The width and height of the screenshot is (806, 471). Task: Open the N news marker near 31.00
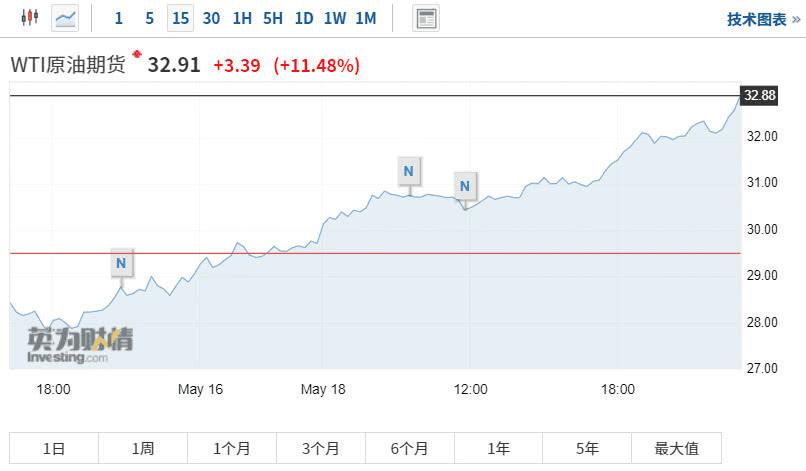(x=408, y=171)
